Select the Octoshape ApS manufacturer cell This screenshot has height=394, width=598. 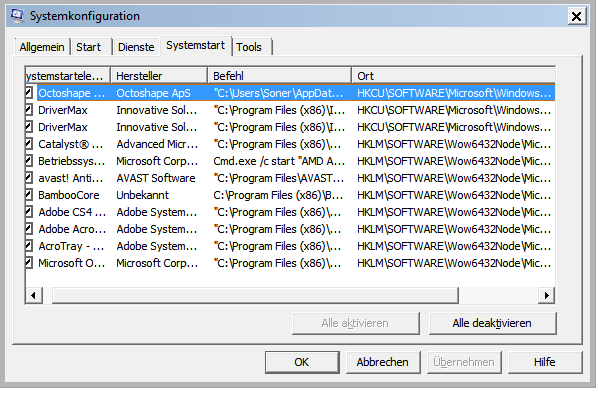[153, 93]
